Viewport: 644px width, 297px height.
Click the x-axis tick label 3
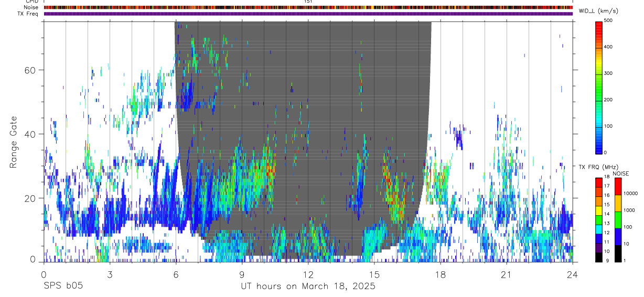(x=110, y=274)
